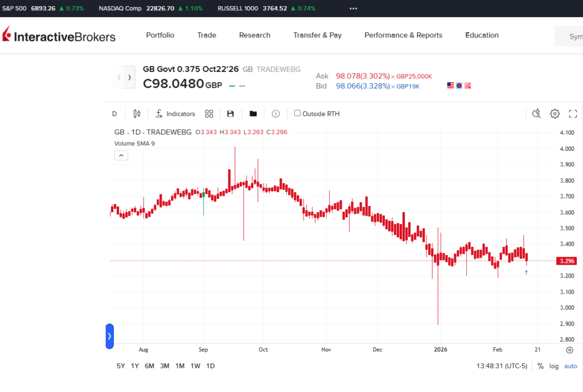Click the 13:48:31 (UTC-5) timezone control

pyautogui.click(x=501, y=366)
